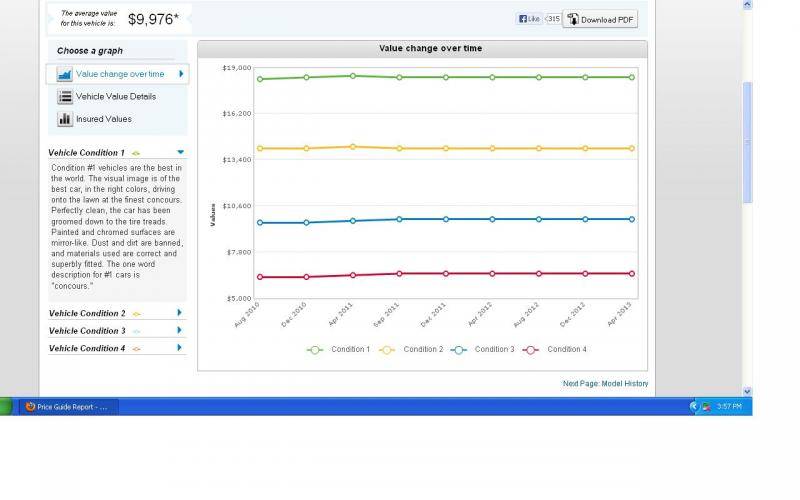Viewport: 800px width, 500px height.
Task: Expand the Vehicle Condition 2 section
Action: (180, 313)
